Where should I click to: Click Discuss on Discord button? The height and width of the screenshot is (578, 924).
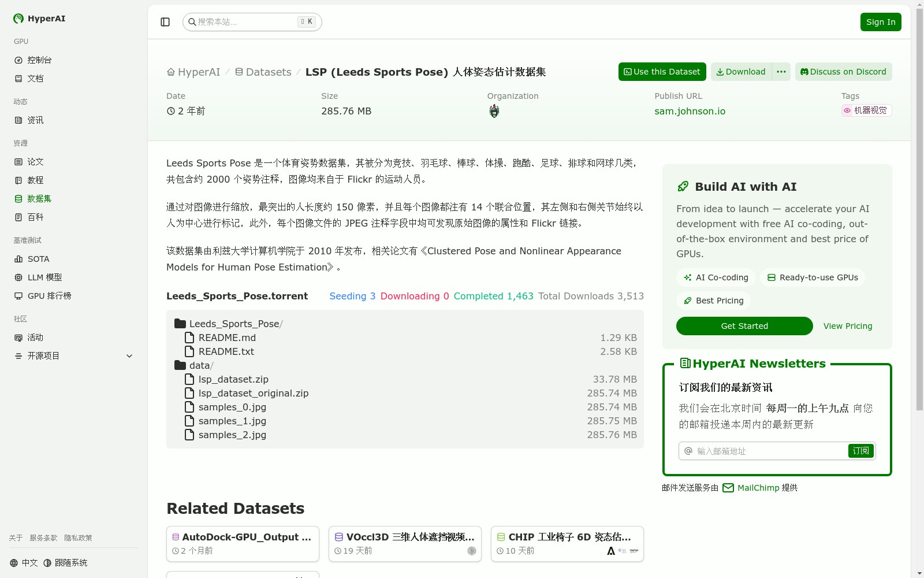click(843, 72)
